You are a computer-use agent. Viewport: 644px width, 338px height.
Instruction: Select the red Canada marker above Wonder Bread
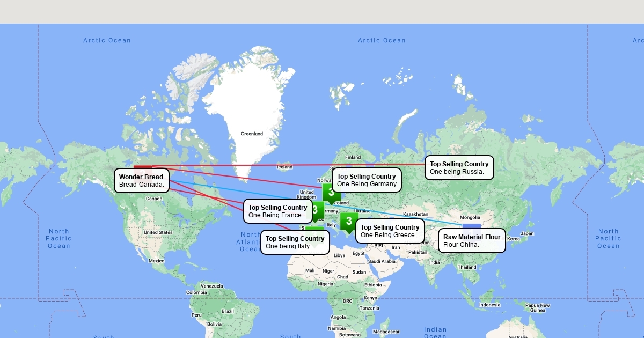coord(143,167)
